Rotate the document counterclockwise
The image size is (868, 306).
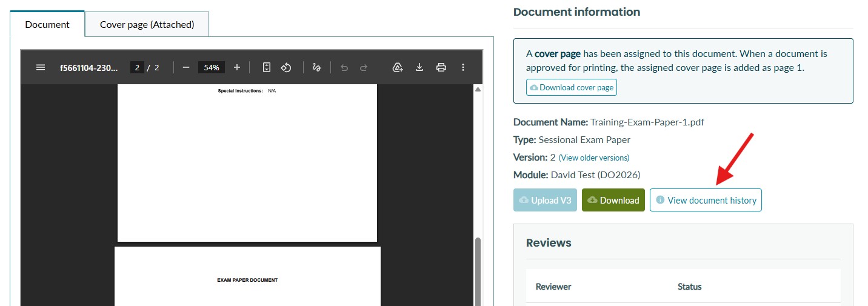click(287, 67)
